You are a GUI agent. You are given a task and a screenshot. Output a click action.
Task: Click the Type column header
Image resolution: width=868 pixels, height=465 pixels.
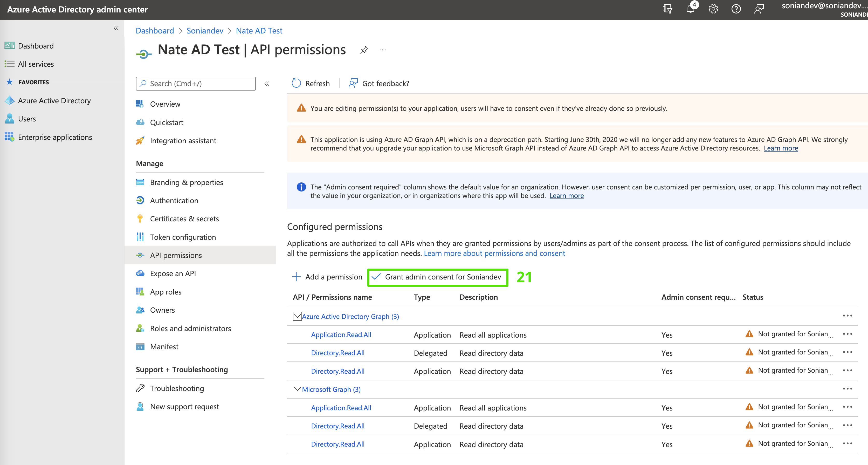pyautogui.click(x=422, y=297)
